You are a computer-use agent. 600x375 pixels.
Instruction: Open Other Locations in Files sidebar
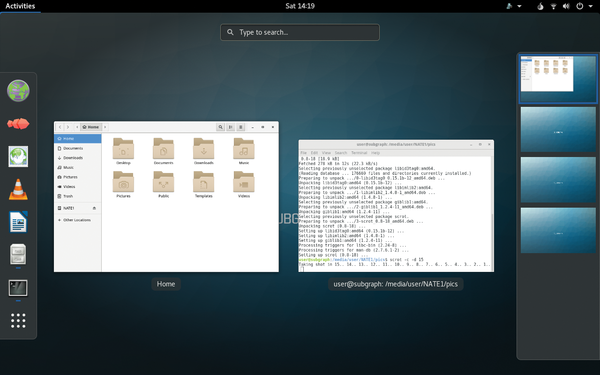coord(78,220)
